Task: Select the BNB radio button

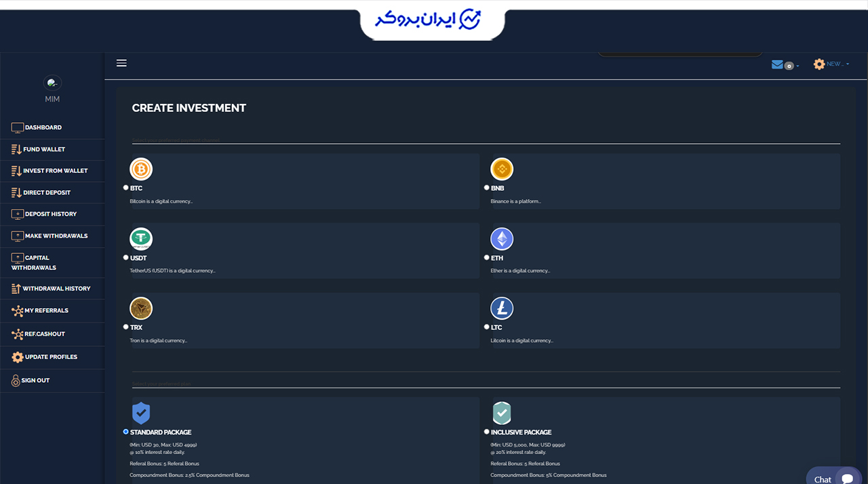Action: click(487, 187)
